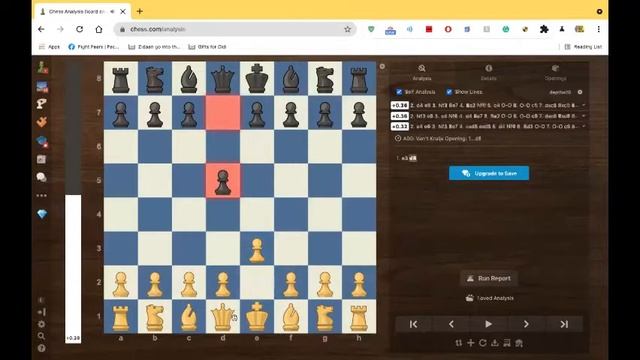Open Saved Analysis

(x=489, y=298)
